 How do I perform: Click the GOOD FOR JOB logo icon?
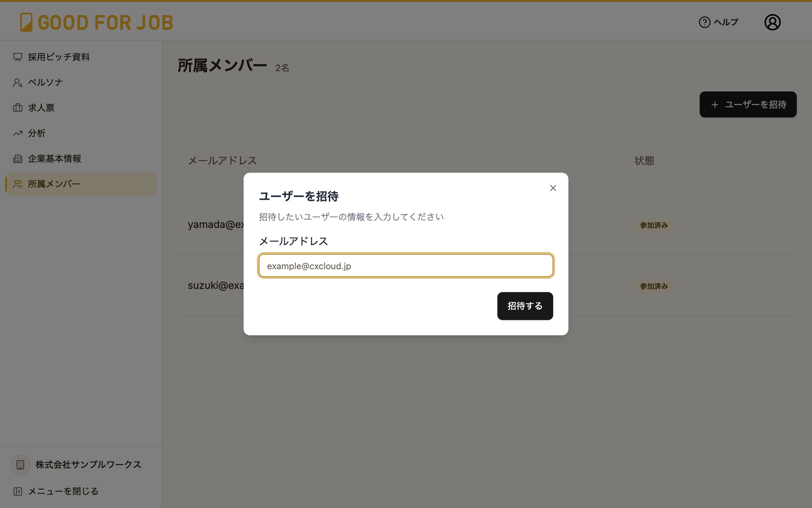26,22
